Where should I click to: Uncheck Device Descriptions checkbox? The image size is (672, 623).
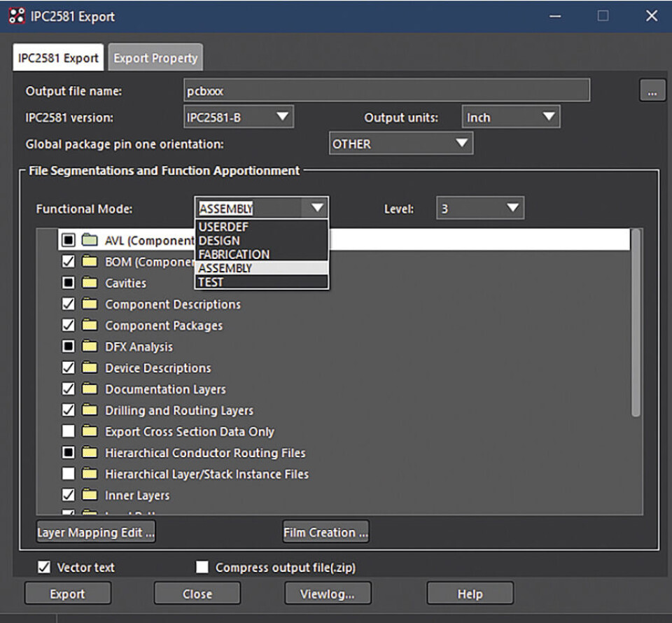[x=68, y=367]
